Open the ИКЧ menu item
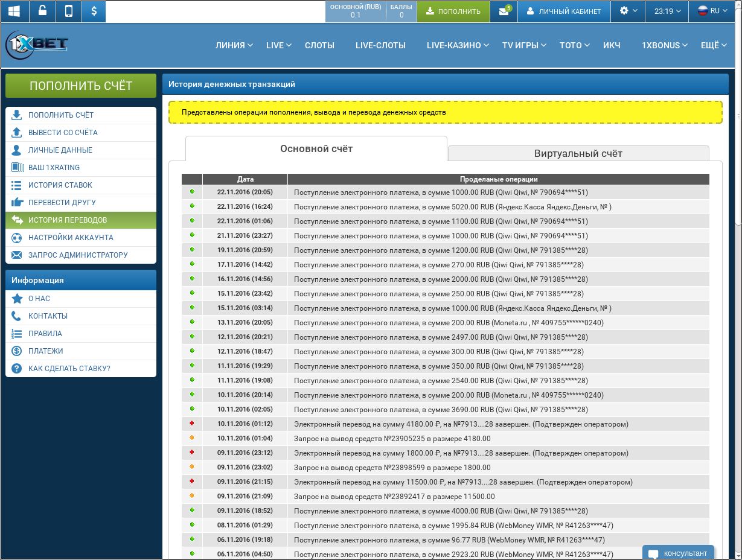 click(x=612, y=45)
